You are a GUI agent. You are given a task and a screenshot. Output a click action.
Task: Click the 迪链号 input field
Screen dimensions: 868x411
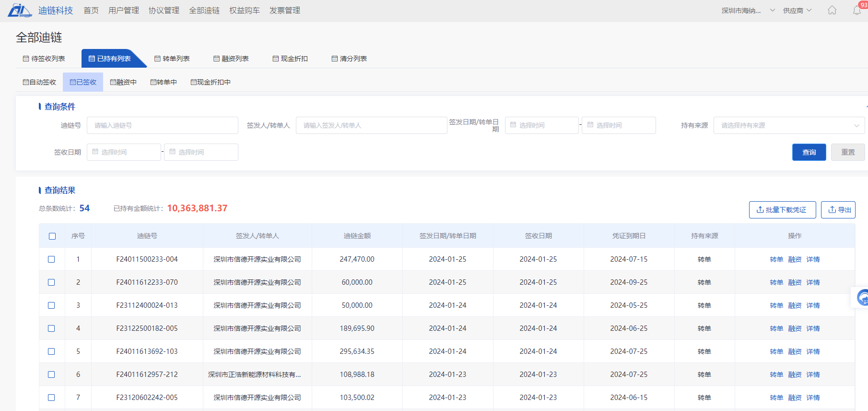[162, 125]
